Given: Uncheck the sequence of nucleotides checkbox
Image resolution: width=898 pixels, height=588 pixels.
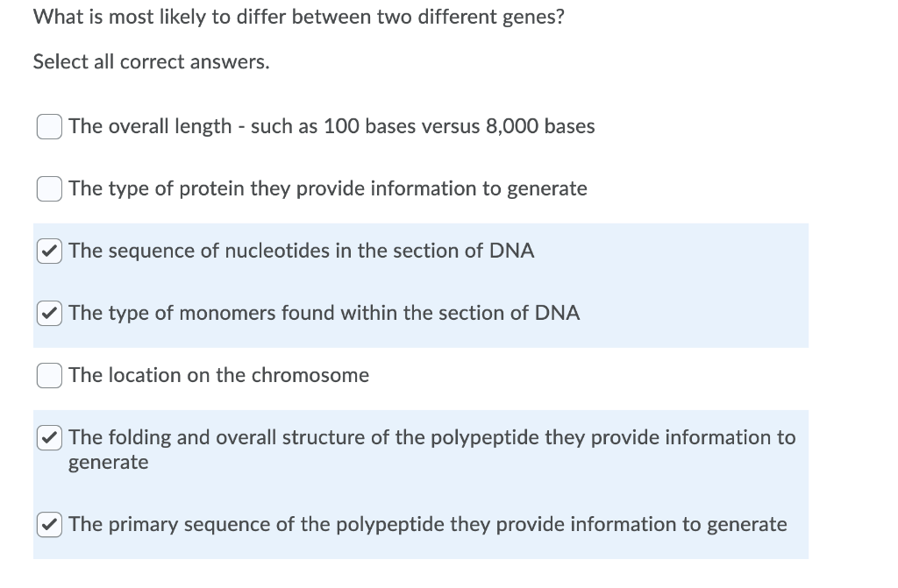Looking at the screenshot, I should [x=49, y=251].
